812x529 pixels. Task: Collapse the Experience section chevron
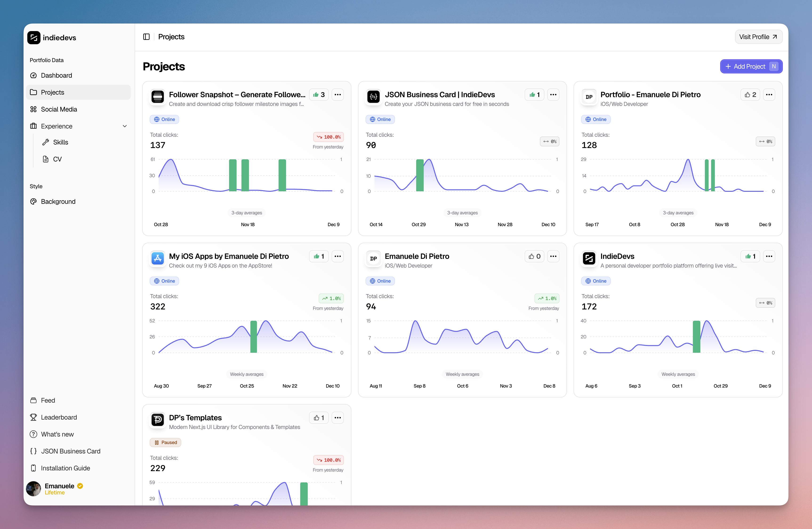click(125, 126)
